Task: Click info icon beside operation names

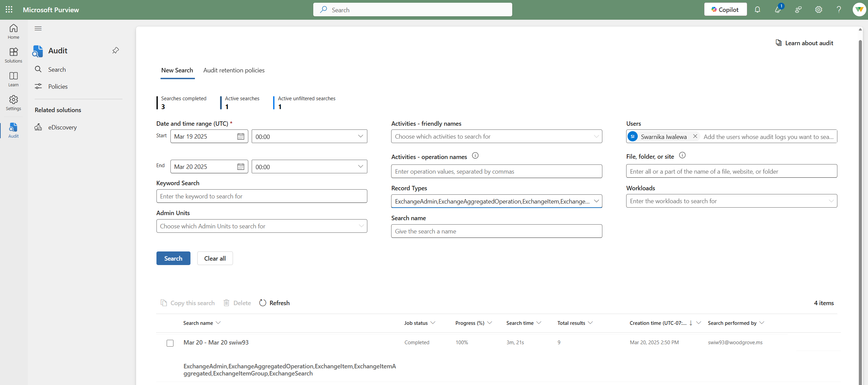Action: [475, 156]
